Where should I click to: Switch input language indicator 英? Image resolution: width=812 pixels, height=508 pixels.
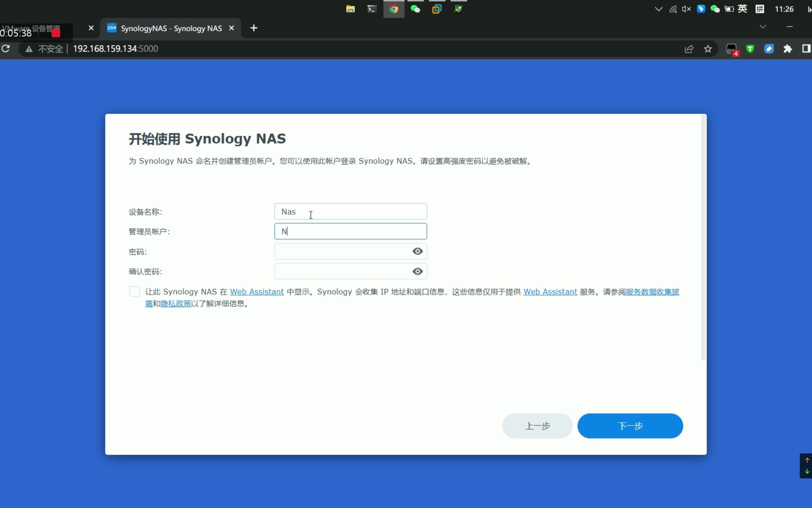click(x=742, y=9)
